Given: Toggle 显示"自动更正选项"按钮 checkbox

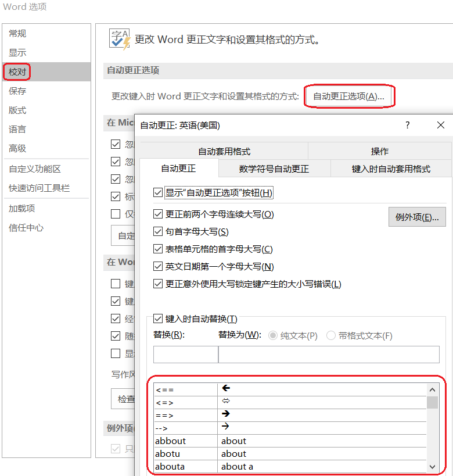Looking at the screenshot, I should coord(158,192).
